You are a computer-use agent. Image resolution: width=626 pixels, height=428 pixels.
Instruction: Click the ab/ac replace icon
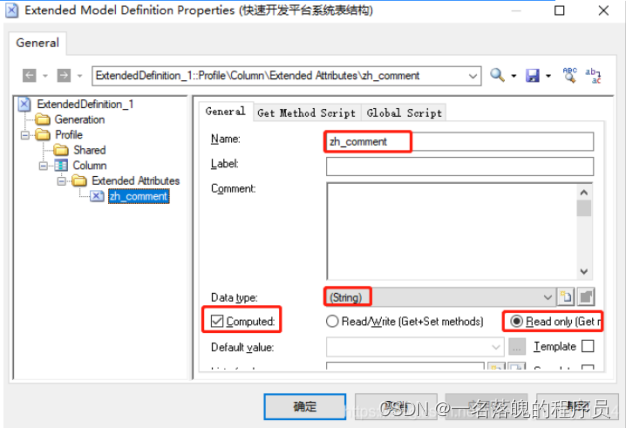[593, 75]
